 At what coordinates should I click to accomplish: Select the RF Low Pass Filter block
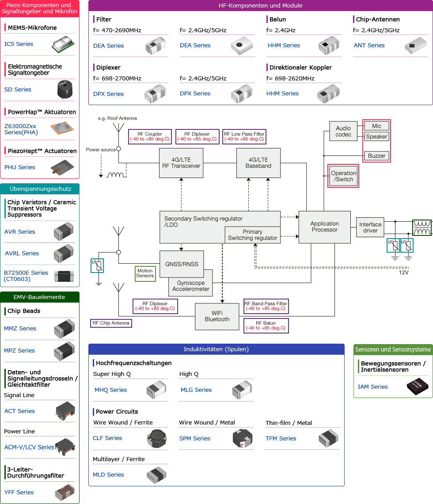244,136
